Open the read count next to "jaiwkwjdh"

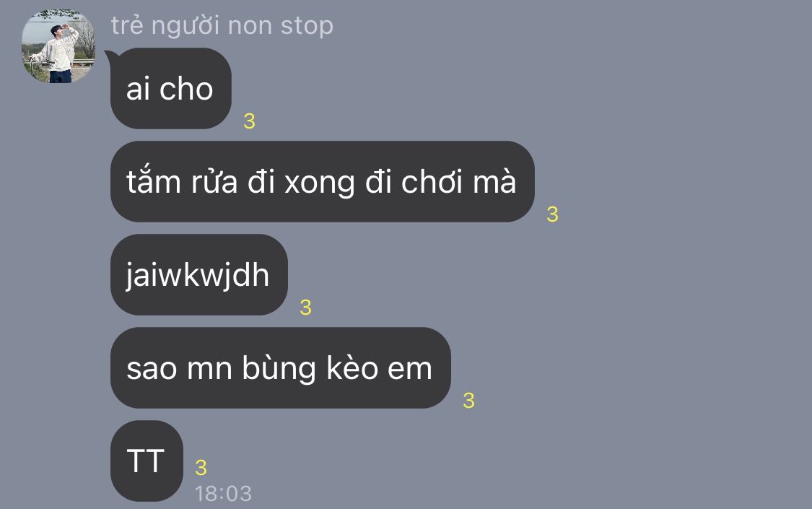[x=305, y=308]
